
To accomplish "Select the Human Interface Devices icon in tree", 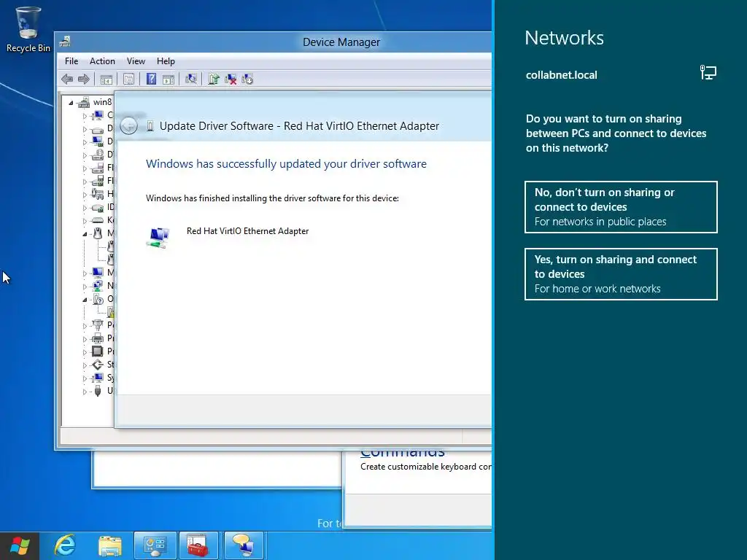I will point(98,194).
